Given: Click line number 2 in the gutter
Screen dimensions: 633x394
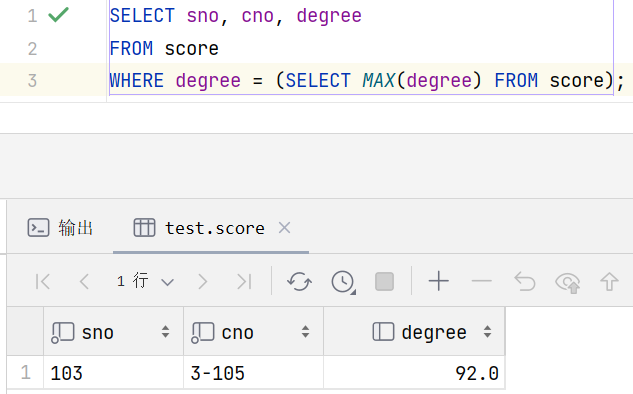Looking at the screenshot, I should (32, 49).
